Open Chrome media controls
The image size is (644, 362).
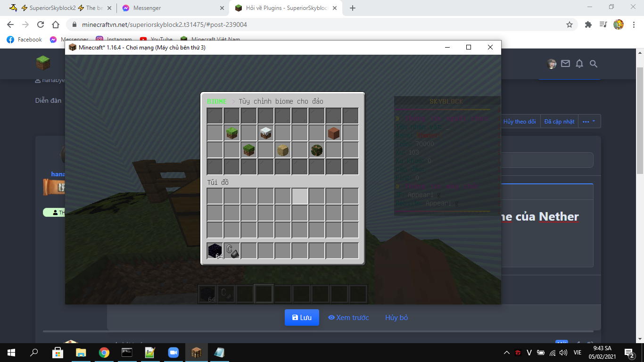603,25
